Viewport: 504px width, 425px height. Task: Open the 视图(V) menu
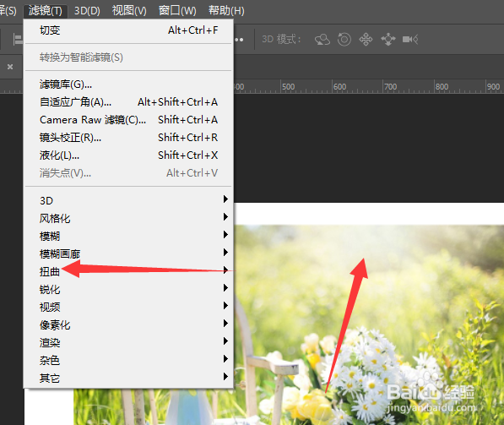pyautogui.click(x=129, y=11)
